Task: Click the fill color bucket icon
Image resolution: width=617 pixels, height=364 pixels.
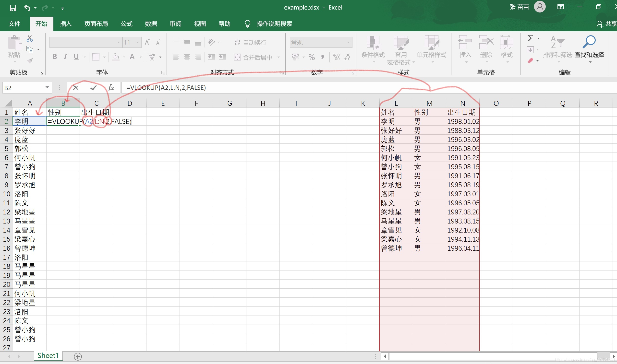Action: pos(115,57)
